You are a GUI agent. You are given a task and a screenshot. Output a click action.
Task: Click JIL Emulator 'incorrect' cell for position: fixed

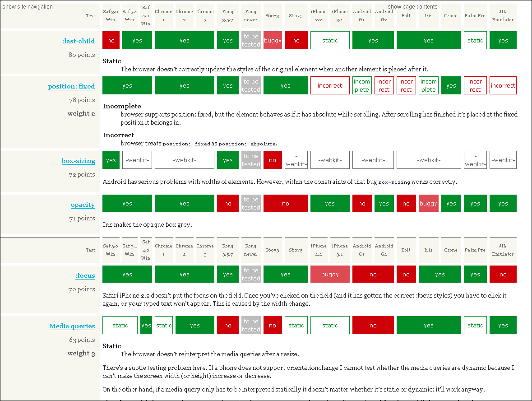tap(503, 85)
